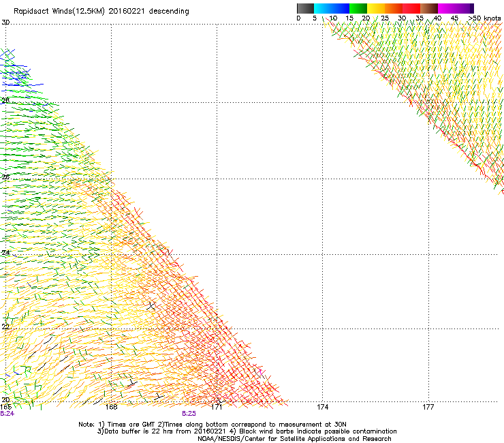Click the green 15-20 knots legend swatch
Viewport: 504px width, 443px height.
(358, 8)
